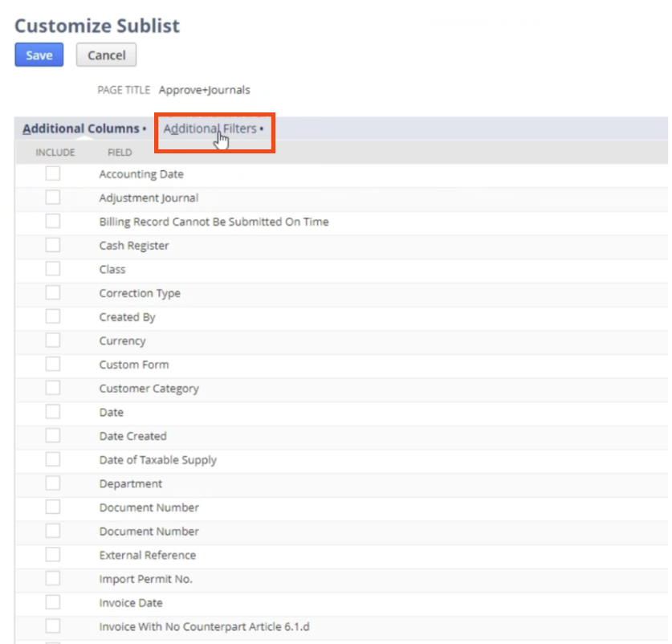Check the Invoice Date checkbox

click(53, 602)
